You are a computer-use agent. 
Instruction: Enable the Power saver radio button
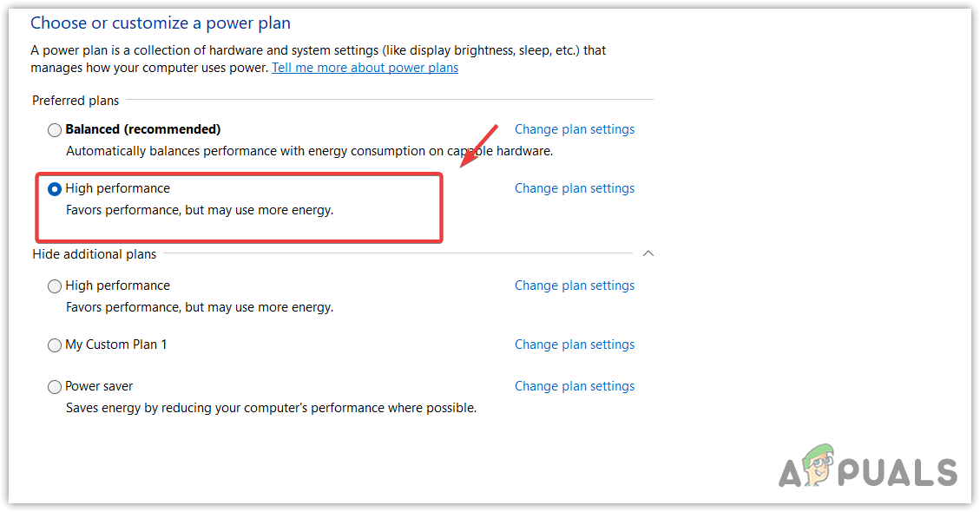[x=55, y=387]
